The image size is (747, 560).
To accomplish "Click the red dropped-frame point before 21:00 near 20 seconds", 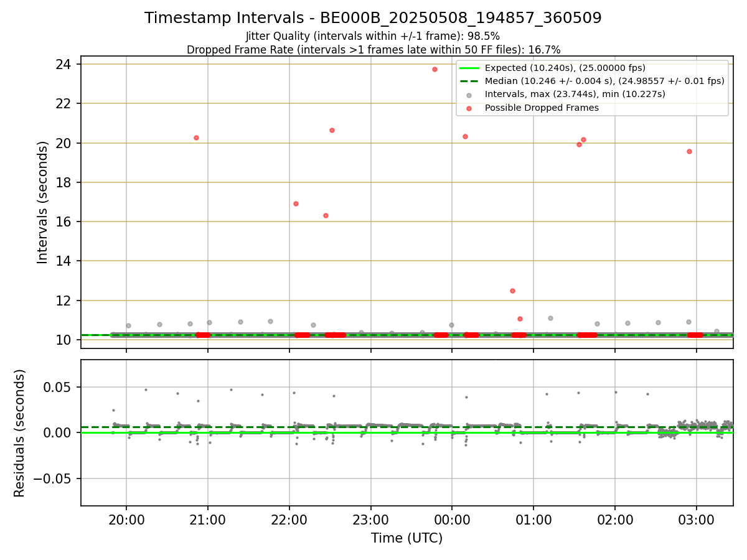I will [x=196, y=138].
